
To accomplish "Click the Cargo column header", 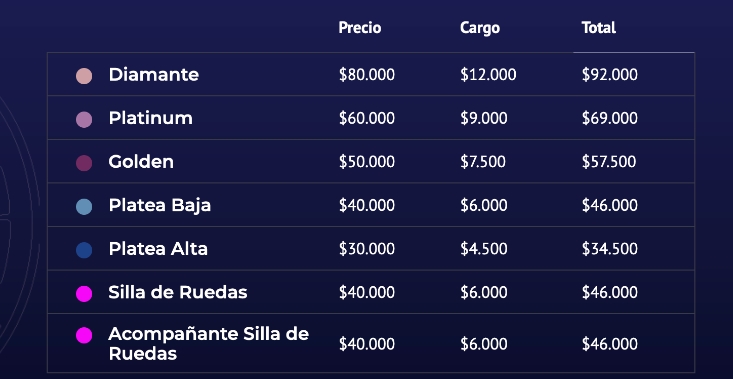I will click(480, 28).
